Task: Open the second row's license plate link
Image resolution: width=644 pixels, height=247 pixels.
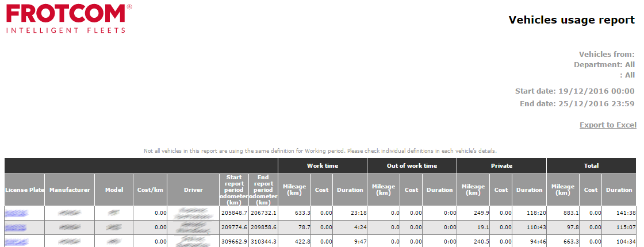Action: coord(16,227)
